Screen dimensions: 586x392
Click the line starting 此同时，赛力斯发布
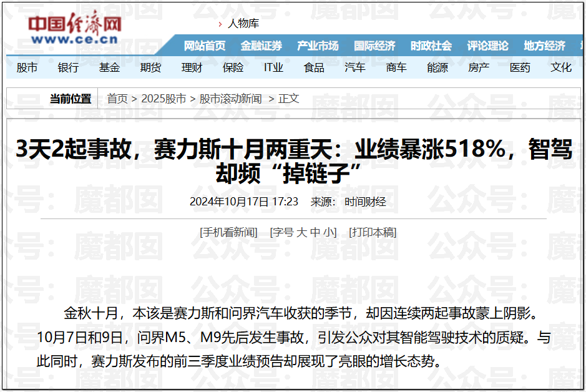pos(239,362)
